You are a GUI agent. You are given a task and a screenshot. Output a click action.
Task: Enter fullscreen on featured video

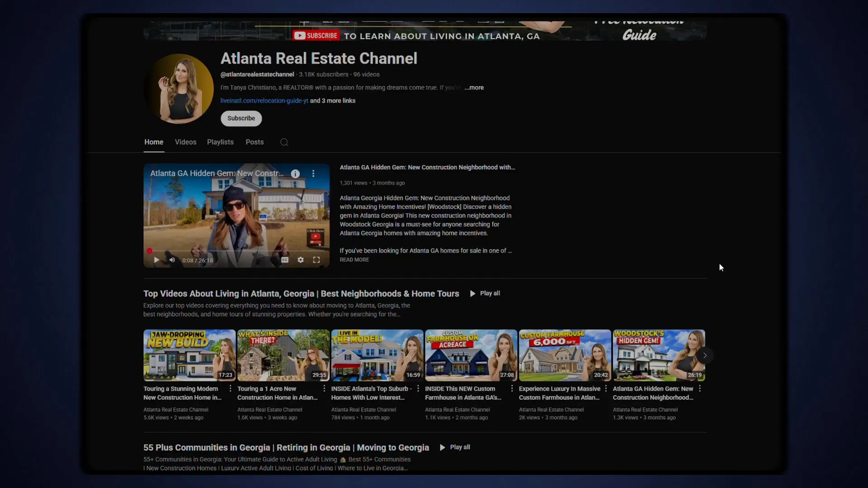(316, 260)
